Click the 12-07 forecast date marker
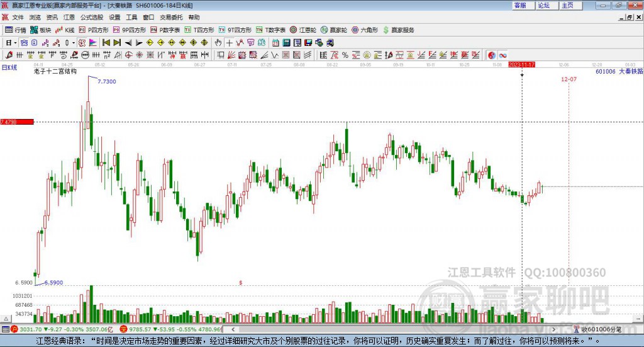 point(569,79)
